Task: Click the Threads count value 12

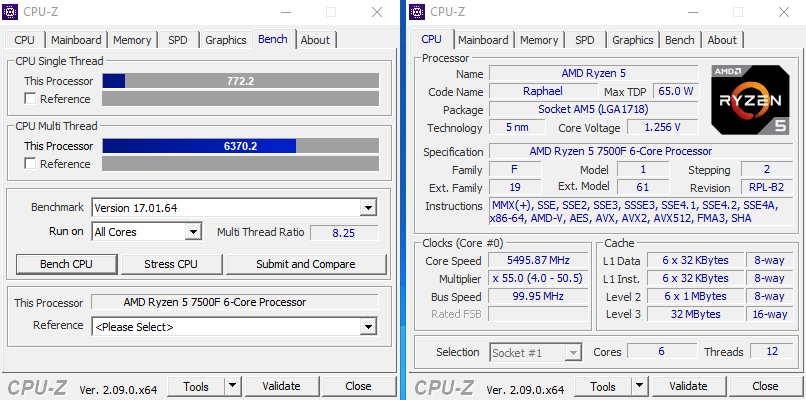Action: click(772, 352)
